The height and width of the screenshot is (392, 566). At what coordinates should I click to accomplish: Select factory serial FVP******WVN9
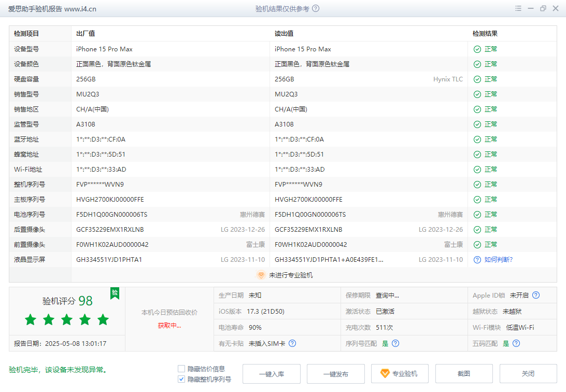click(100, 185)
